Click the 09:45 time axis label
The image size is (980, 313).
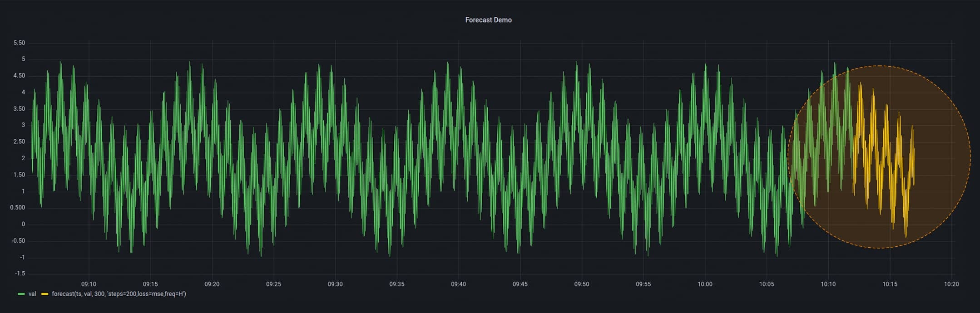[520, 284]
